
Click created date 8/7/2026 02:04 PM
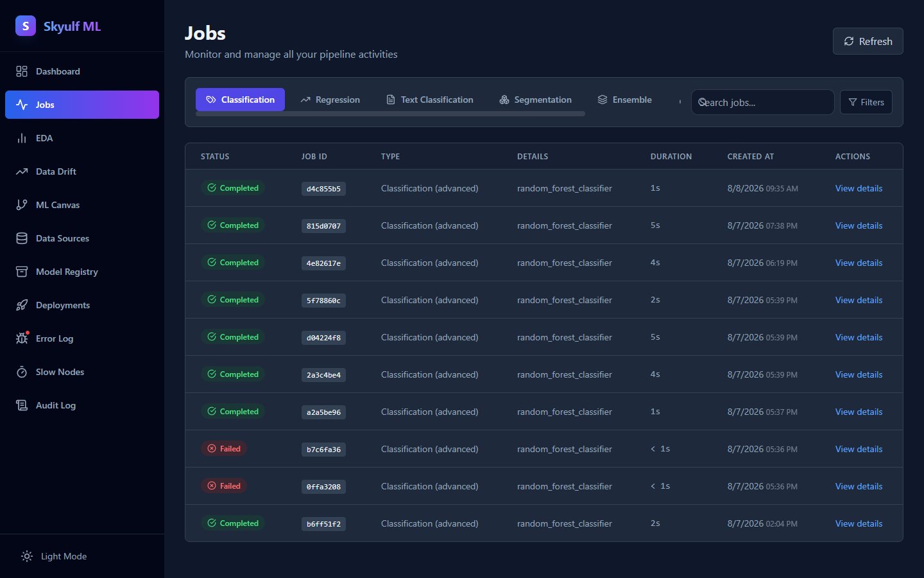coord(762,523)
